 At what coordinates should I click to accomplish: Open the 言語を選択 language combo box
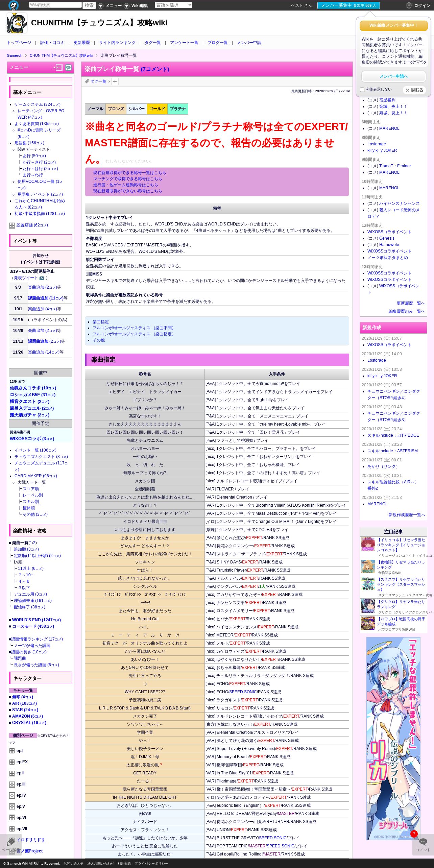(x=173, y=5)
